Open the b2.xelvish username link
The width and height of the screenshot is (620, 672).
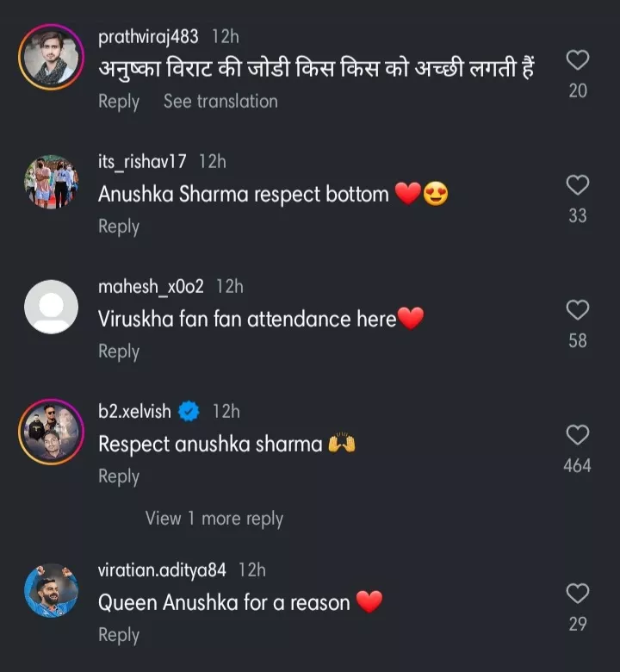(x=134, y=412)
